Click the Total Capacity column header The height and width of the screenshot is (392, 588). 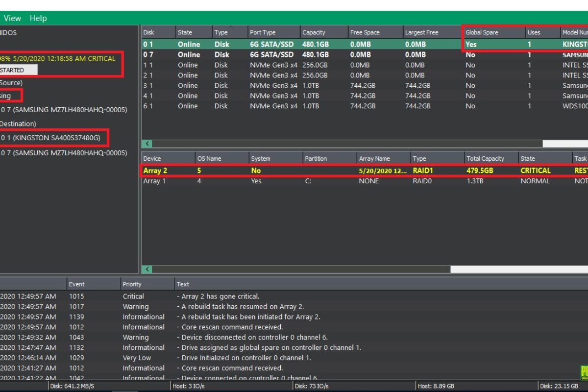click(491, 158)
